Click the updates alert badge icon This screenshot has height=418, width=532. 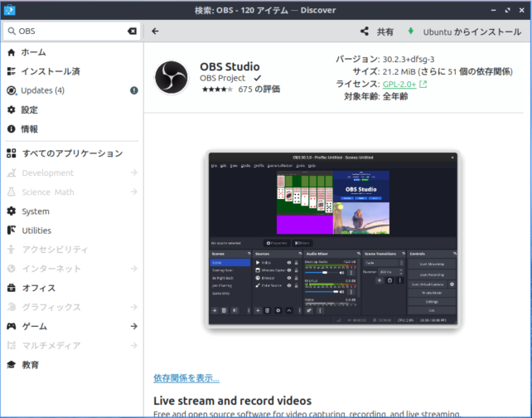point(134,90)
